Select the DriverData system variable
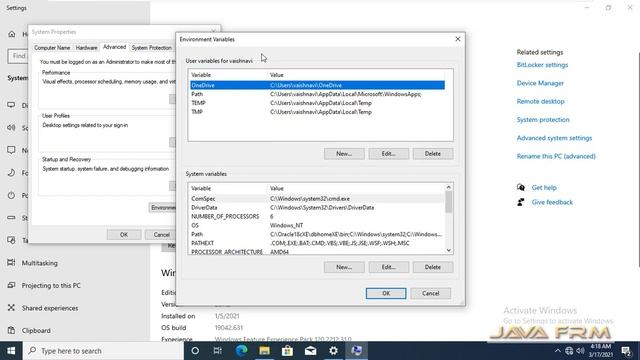Viewport: 640px width, 360px height. pos(317,207)
